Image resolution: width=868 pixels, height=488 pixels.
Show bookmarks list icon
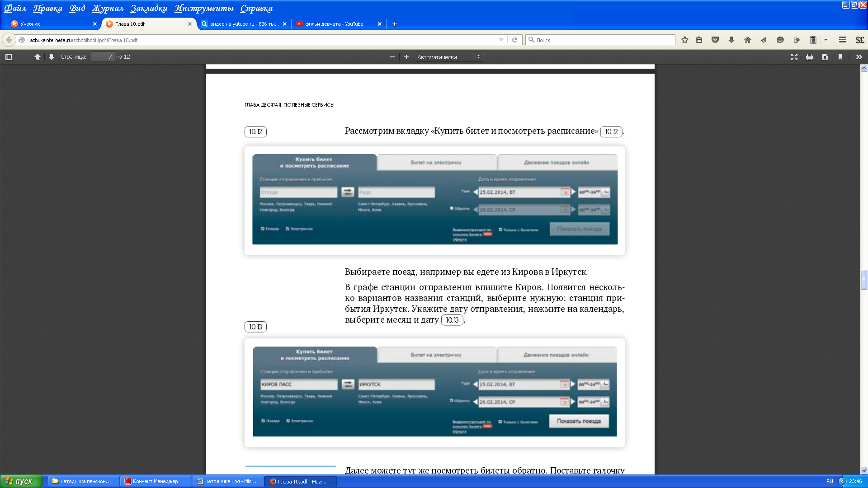[699, 40]
